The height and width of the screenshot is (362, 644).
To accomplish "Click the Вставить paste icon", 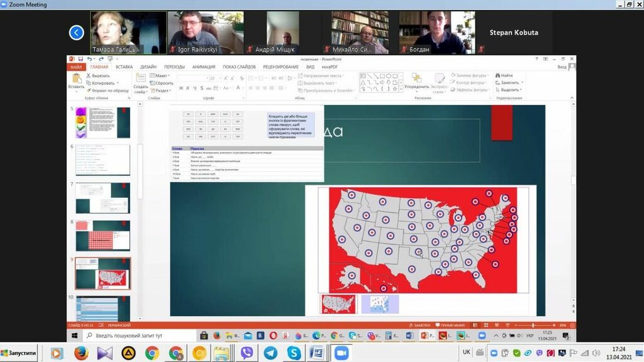I will [x=77, y=80].
